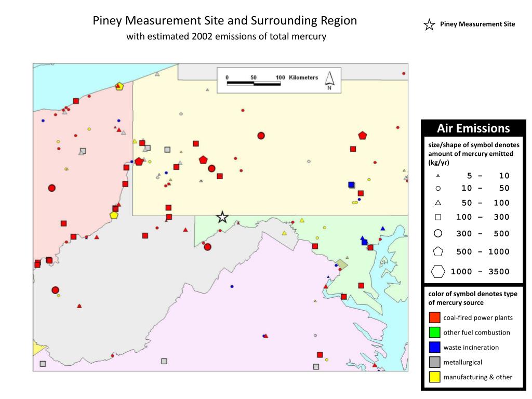Click the blue square marker in the yellow state
This screenshot has width=532, height=399.
coord(351,184)
